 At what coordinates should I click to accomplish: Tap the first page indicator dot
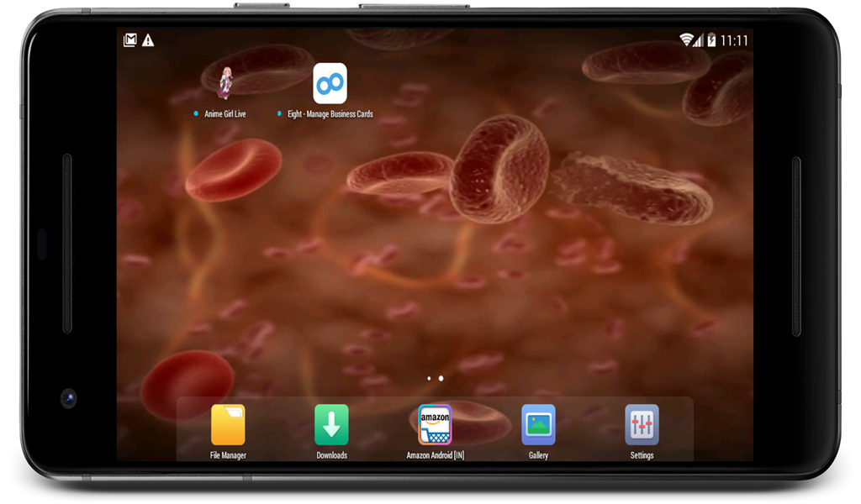click(x=427, y=378)
